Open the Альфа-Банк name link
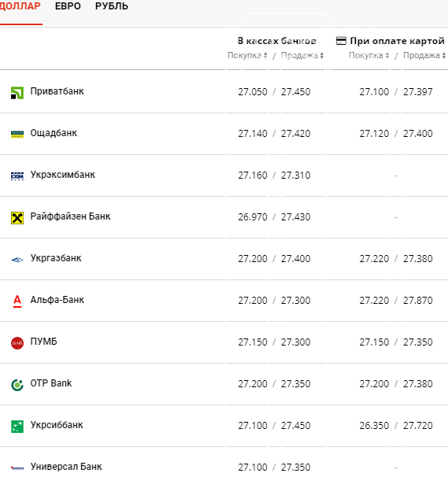 (x=57, y=300)
